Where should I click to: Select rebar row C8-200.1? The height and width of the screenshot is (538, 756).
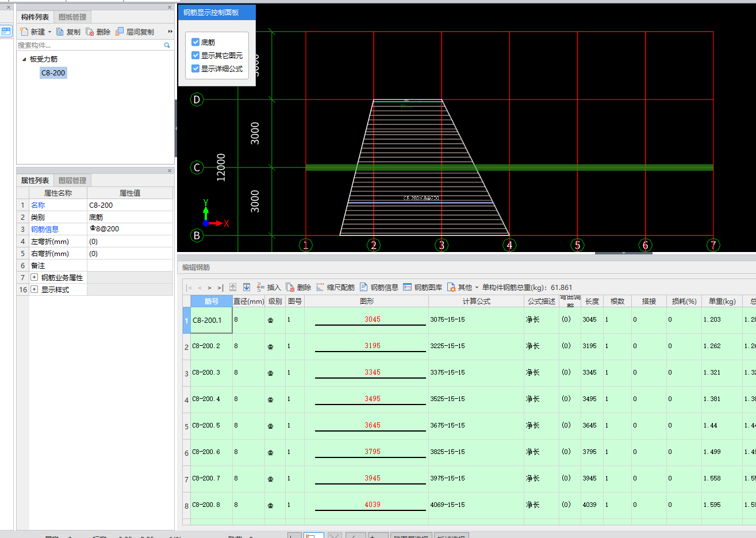tap(211, 320)
